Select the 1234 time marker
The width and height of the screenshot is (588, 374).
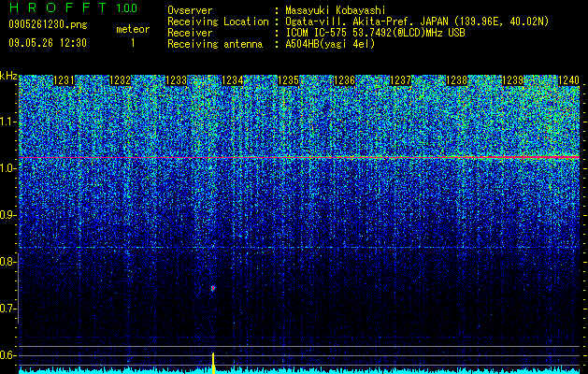(233, 80)
